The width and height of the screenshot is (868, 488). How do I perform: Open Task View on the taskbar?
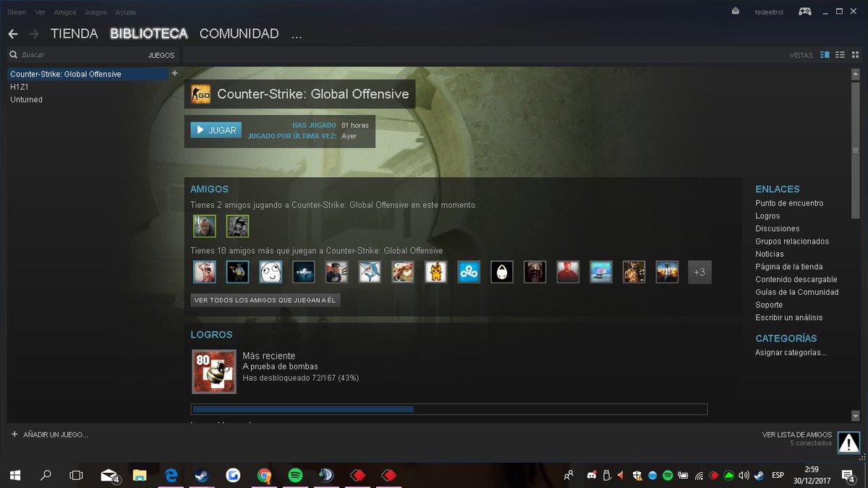pyautogui.click(x=76, y=475)
